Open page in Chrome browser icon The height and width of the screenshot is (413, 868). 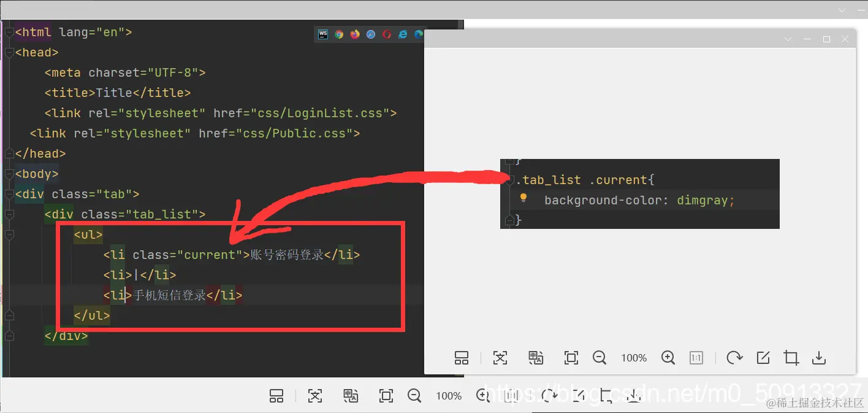(x=339, y=34)
